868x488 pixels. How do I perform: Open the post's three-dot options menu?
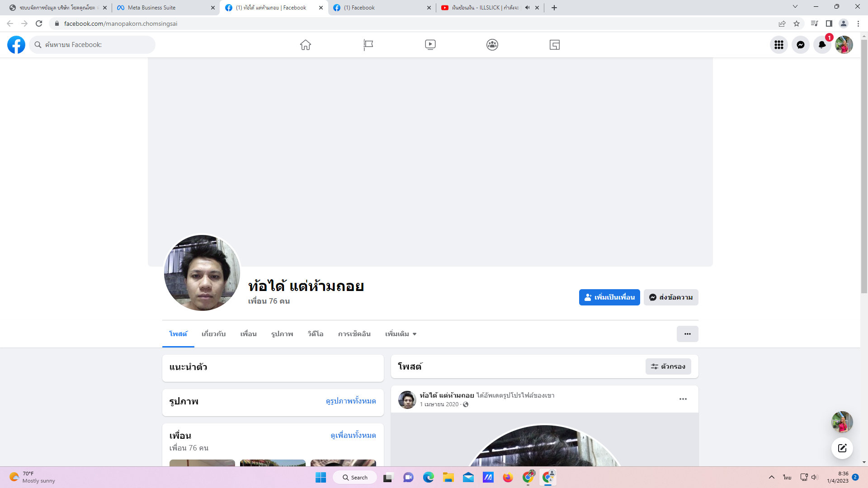click(683, 399)
